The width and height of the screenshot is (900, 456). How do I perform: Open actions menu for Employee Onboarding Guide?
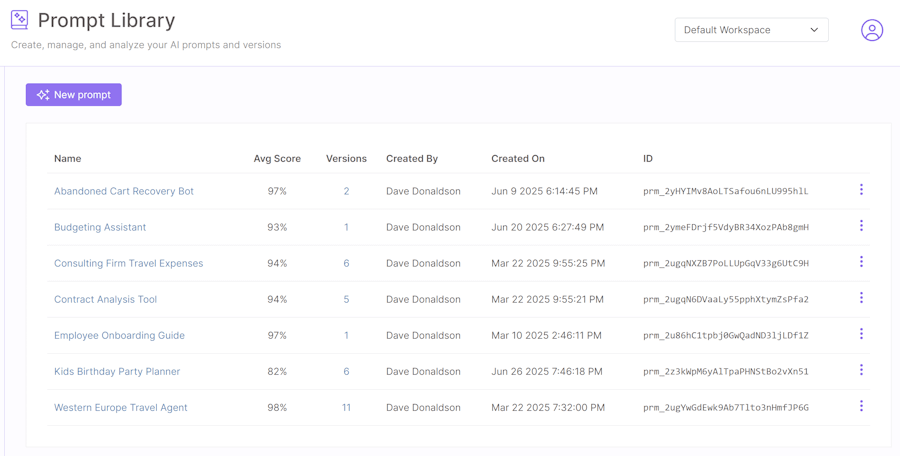pos(861,334)
